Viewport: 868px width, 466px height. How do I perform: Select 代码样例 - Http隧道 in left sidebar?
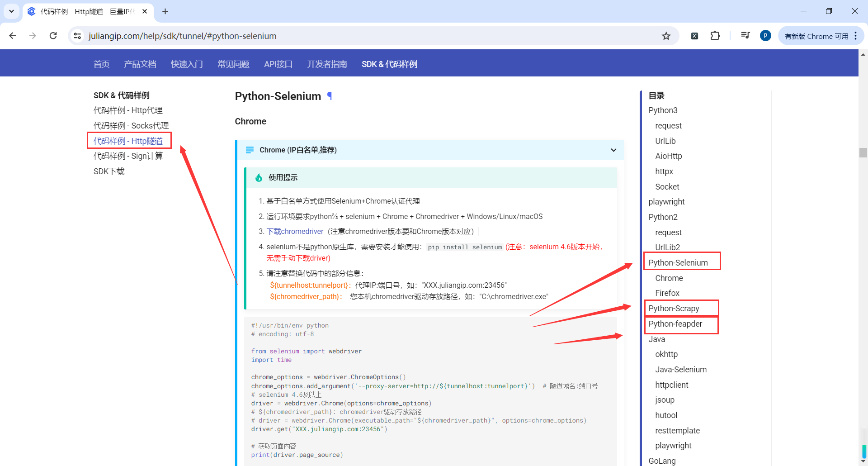pyautogui.click(x=128, y=141)
